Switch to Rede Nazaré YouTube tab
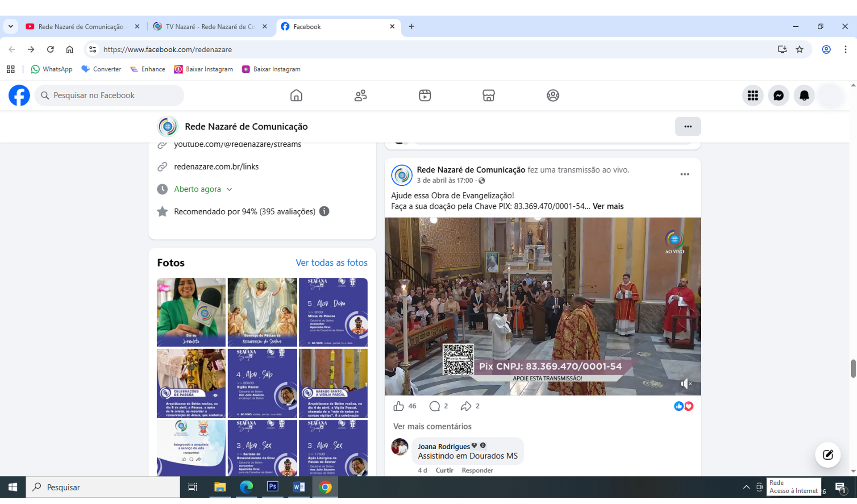This screenshot has height=504, width=857. [x=80, y=27]
